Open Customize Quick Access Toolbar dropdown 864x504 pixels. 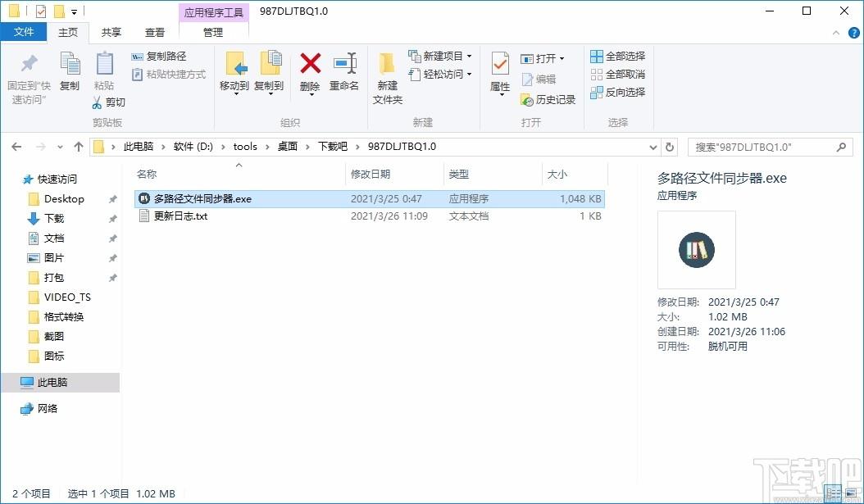pyautogui.click(x=74, y=11)
